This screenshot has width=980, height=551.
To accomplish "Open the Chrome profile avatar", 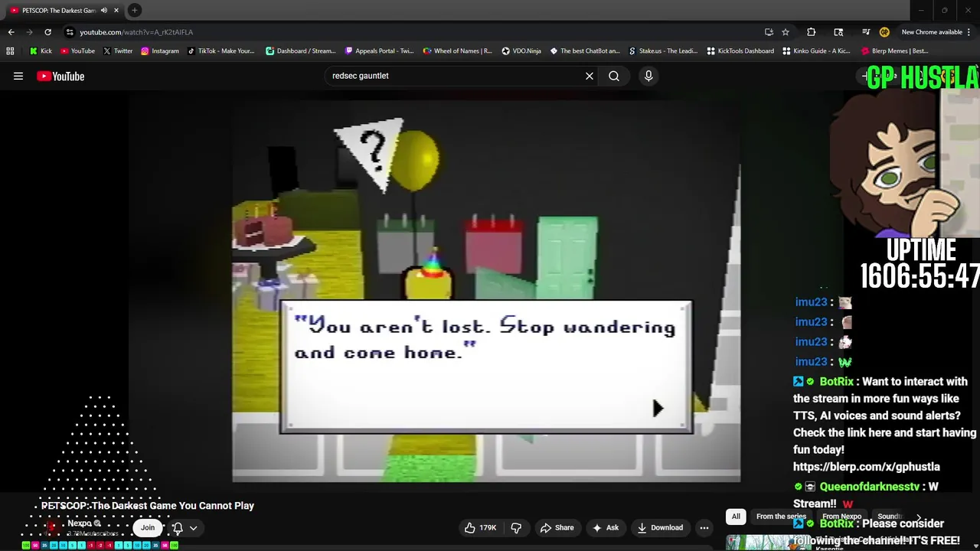I will [884, 32].
